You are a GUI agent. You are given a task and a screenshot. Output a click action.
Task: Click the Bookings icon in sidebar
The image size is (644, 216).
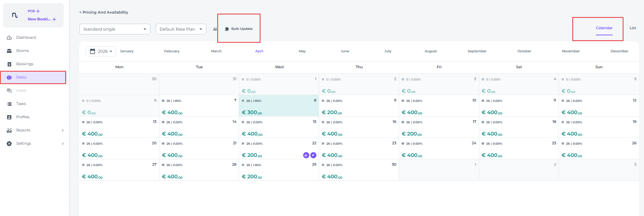pyautogui.click(x=9, y=64)
